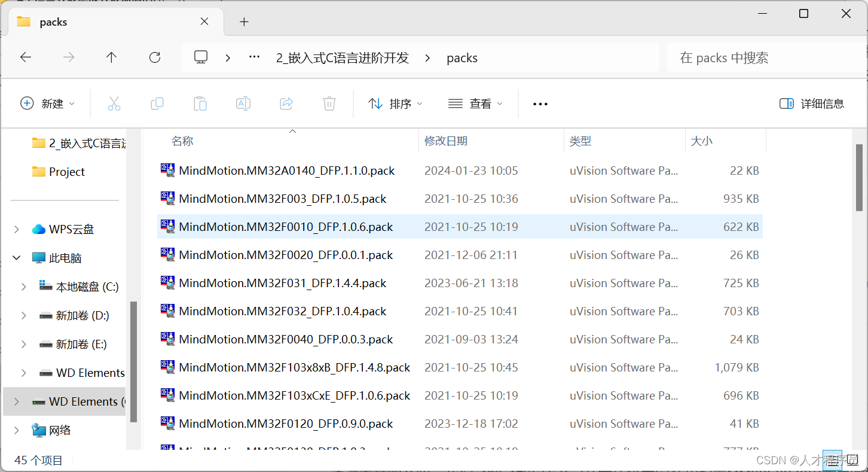Click the MM32F0020 pack file icon
This screenshot has height=472, width=868.
[168, 255]
